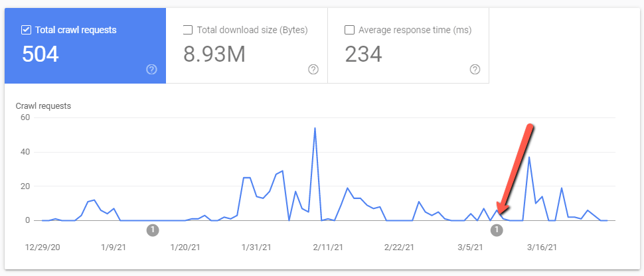Open help icon on Total crawl requests card
This screenshot has width=644, height=276.
(x=151, y=70)
